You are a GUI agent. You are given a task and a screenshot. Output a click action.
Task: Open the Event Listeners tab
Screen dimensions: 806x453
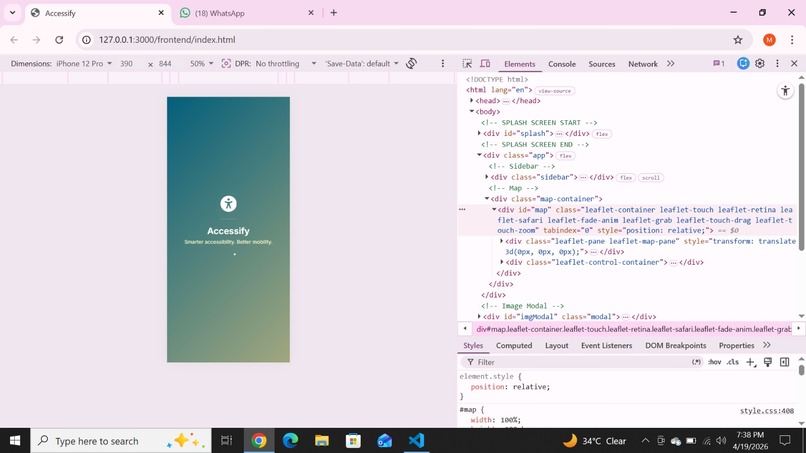pos(607,346)
